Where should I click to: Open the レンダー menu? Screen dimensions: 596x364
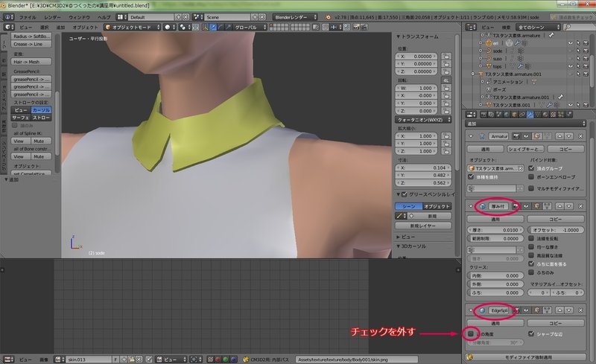pyautogui.click(x=52, y=17)
